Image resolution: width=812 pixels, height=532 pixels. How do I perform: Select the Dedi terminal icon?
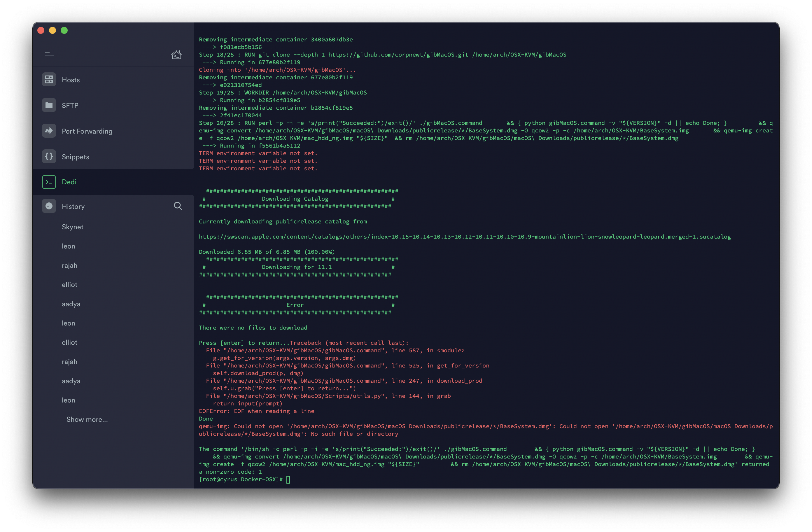[x=49, y=182]
